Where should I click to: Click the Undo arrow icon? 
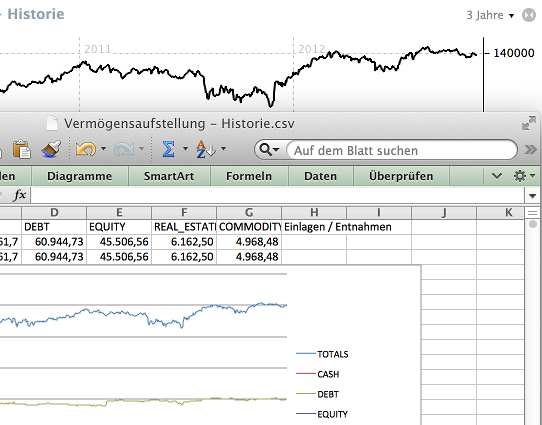[86, 149]
